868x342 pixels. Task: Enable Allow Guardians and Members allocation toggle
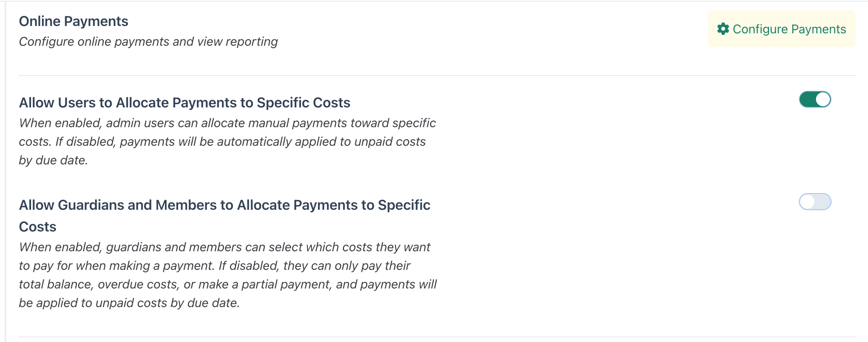pos(815,202)
